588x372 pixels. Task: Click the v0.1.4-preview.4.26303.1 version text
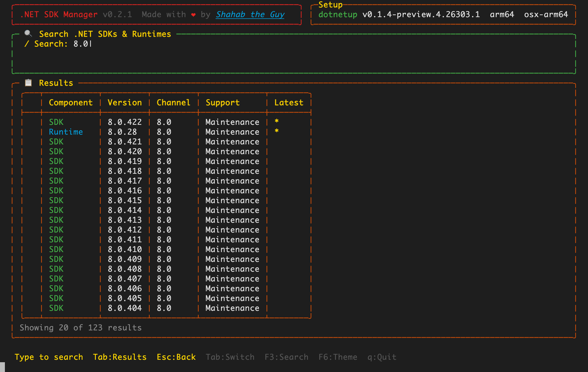pos(421,14)
